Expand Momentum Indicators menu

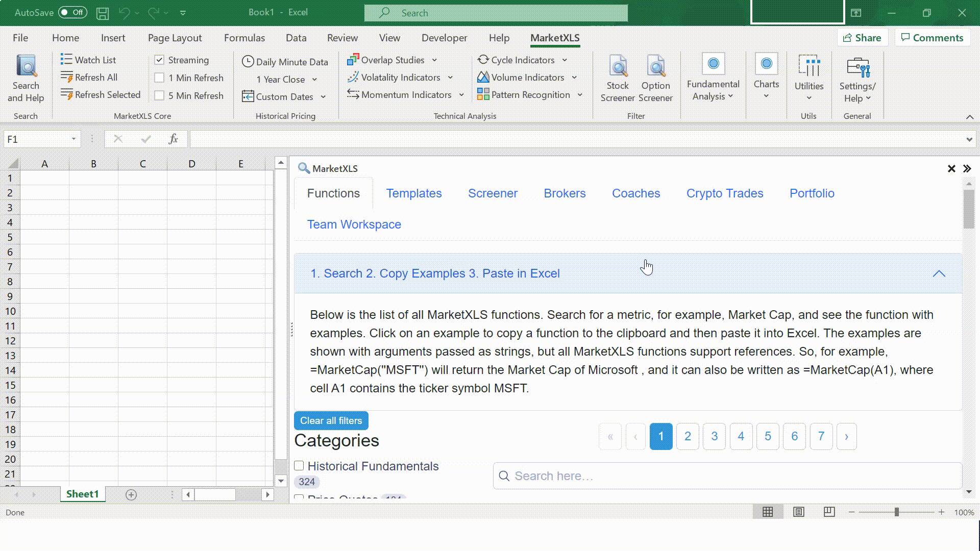tap(461, 95)
